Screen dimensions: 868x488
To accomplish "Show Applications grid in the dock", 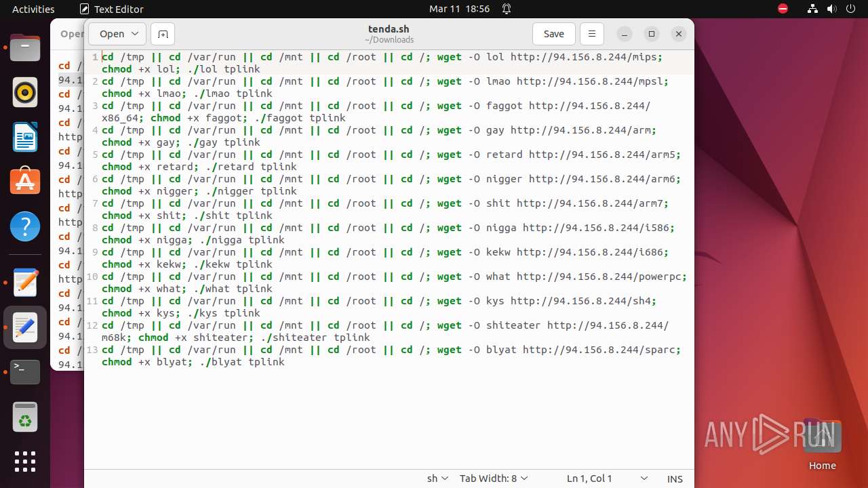I will (25, 462).
